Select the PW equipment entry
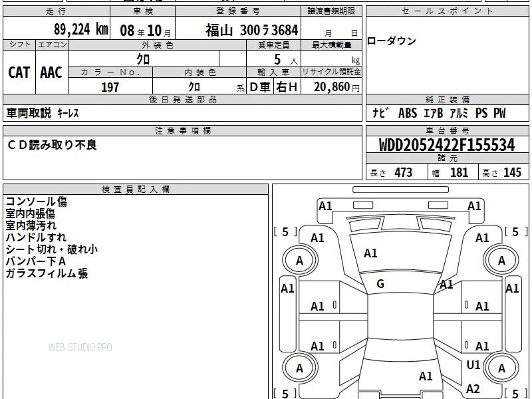This screenshot has width=532, height=399. [499, 113]
